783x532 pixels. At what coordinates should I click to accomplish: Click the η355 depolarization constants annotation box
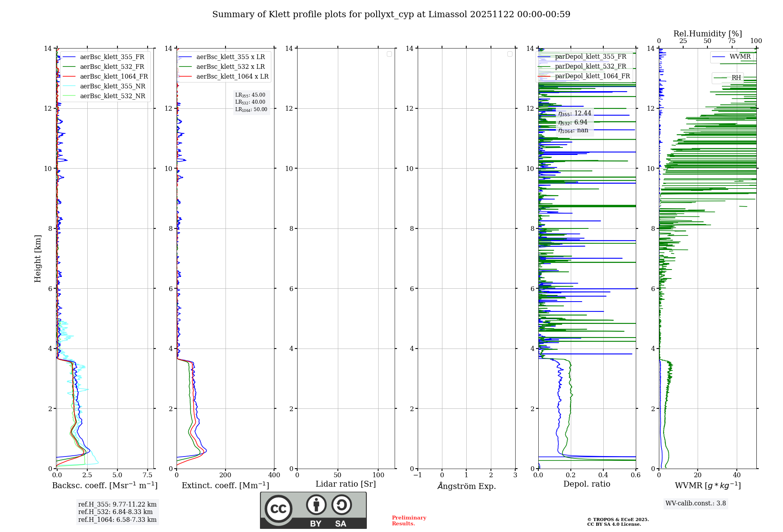575,122
